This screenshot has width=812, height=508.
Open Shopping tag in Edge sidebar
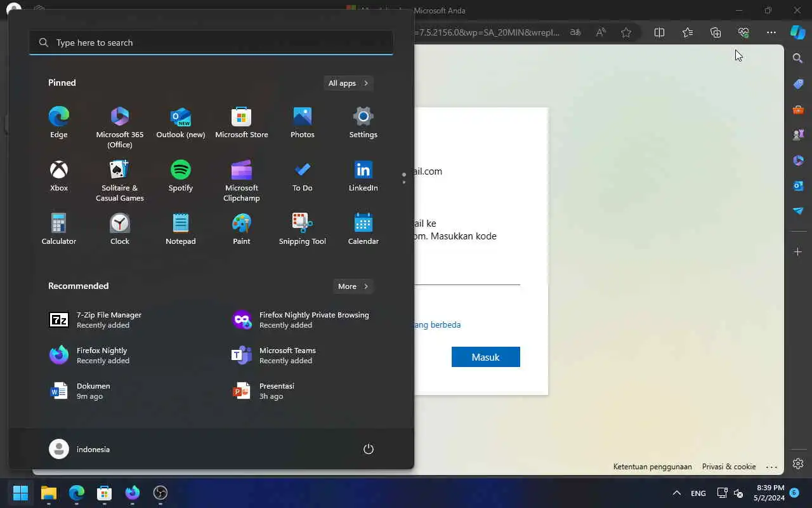pyautogui.click(x=798, y=84)
